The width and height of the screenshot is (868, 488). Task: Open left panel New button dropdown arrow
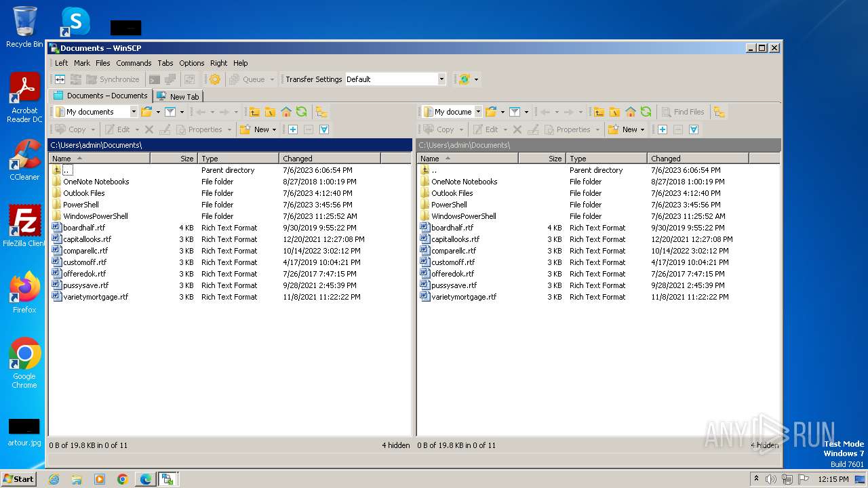click(x=274, y=129)
